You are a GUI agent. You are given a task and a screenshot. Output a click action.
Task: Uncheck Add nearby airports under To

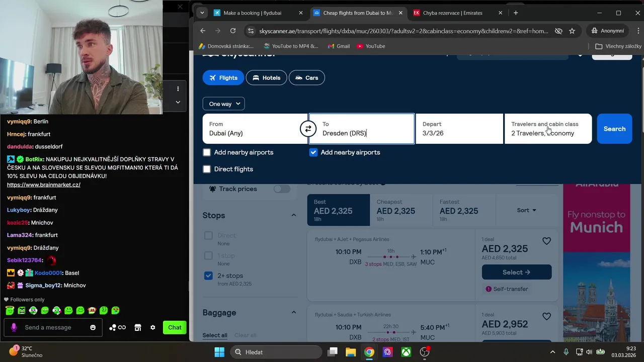[313, 152]
